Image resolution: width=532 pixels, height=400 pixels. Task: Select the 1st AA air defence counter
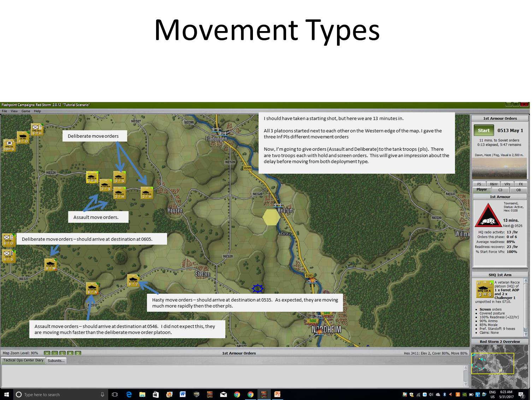(8, 256)
